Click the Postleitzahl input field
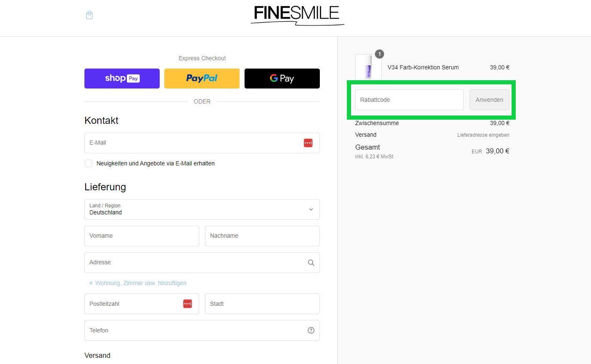The image size is (591, 364). point(142,304)
